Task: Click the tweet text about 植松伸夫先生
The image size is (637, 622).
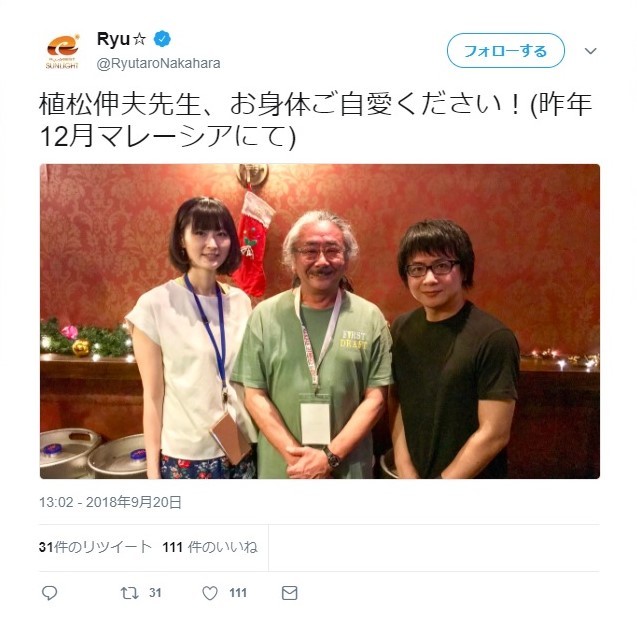Action: tap(315, 121)
